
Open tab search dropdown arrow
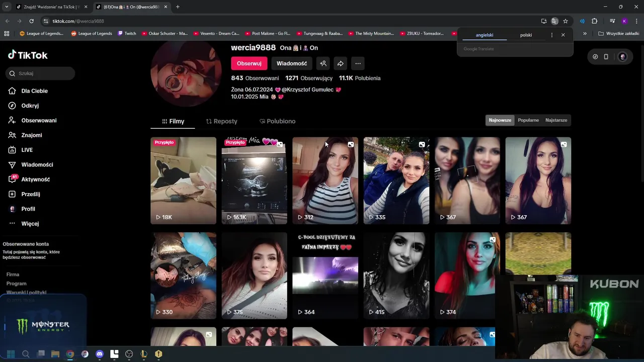click(x=7, y=7)
